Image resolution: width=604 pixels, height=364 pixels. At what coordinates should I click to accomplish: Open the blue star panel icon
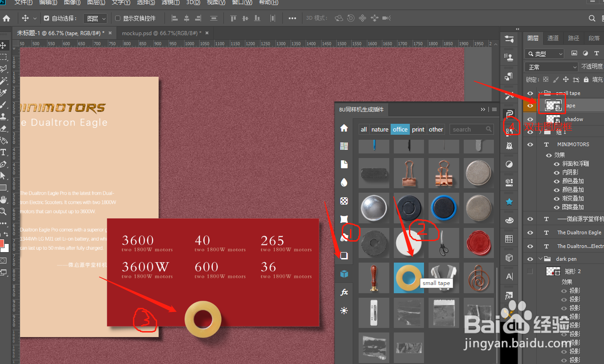[x=509, y=201]
